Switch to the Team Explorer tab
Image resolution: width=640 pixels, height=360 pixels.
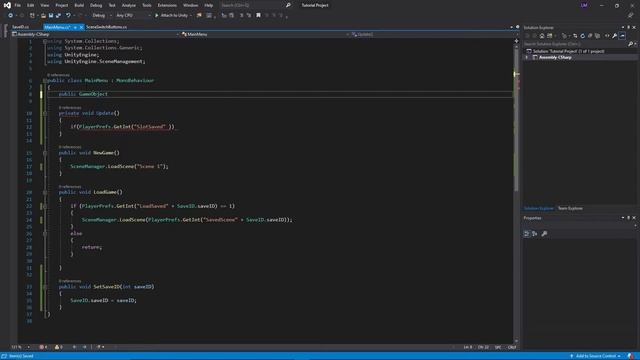[x=570, y=209]
